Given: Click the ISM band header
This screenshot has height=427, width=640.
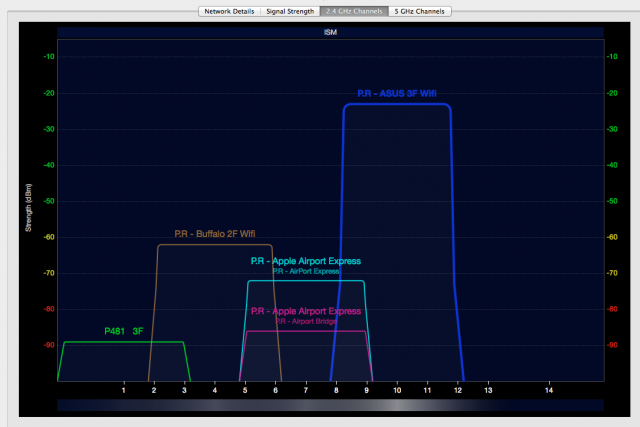Looking at the screenshot, I should point(330,32).
